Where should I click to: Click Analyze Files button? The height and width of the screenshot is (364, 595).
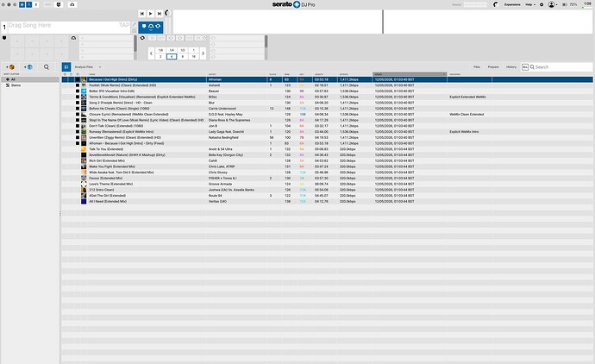84,66
